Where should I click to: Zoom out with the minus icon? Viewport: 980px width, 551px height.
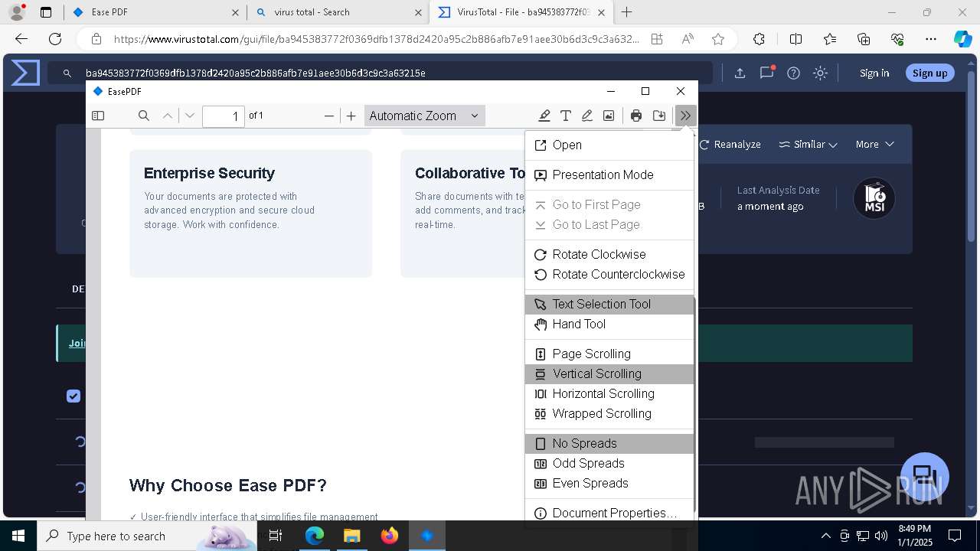click(329, 116)
